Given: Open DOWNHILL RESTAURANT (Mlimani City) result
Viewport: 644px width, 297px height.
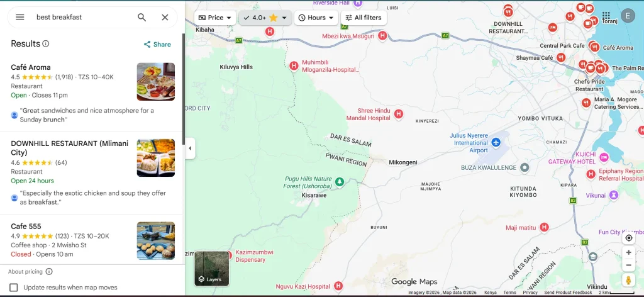Looking at the screenshot, I should pos(69,148).
